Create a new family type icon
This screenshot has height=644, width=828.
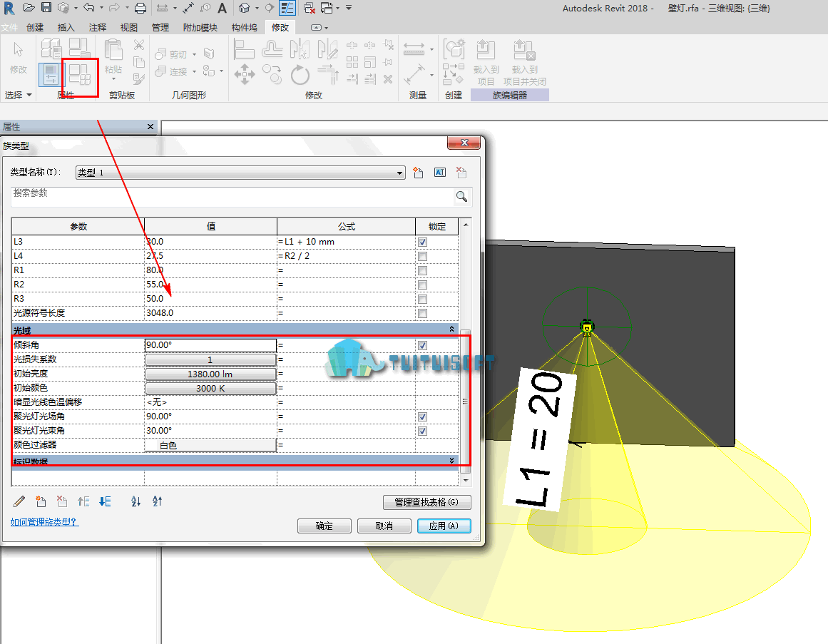[418, 173]
